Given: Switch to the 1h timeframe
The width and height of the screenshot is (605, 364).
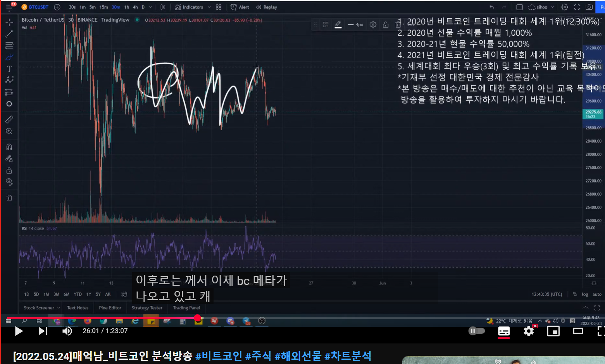Looking at the screenshot, I should pyautogui.click(x=127, y=7).
